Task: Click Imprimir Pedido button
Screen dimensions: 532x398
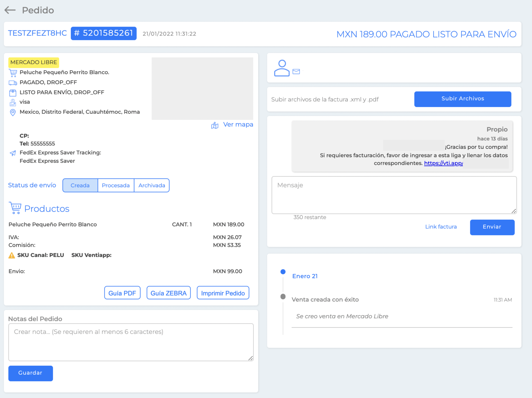Action: [x=223, y=293]
